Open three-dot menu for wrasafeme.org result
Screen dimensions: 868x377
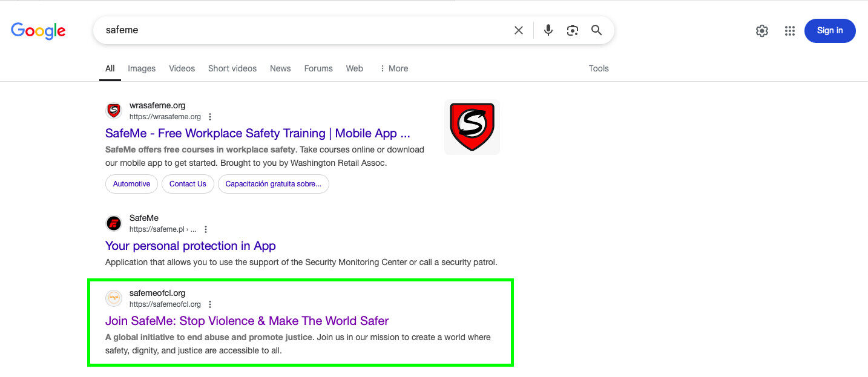click(x=210, y=117)
